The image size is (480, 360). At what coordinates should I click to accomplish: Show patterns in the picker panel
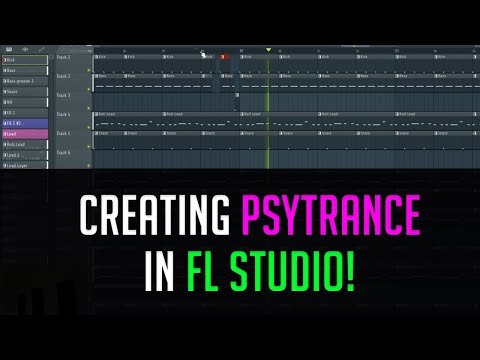coord(9,49)
